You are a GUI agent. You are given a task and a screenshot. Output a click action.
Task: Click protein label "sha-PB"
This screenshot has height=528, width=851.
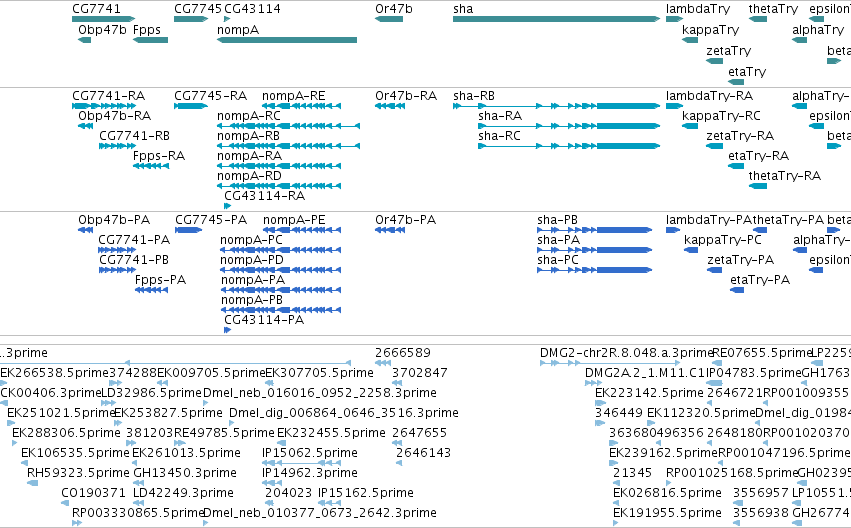pyautogui.click(x=557, y=220)
